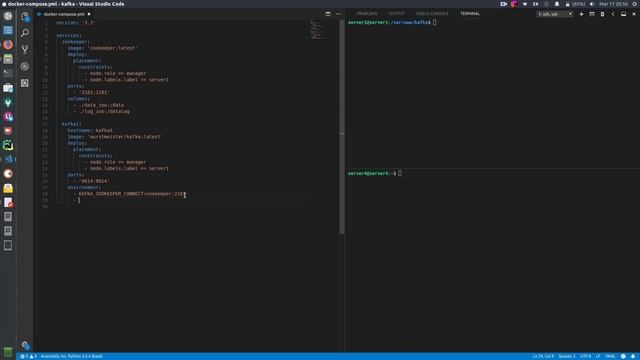This screenshot has width=640, height=360.
Task: Open editor More Actions ellipsis menu
Action: (x=338, y=14)
